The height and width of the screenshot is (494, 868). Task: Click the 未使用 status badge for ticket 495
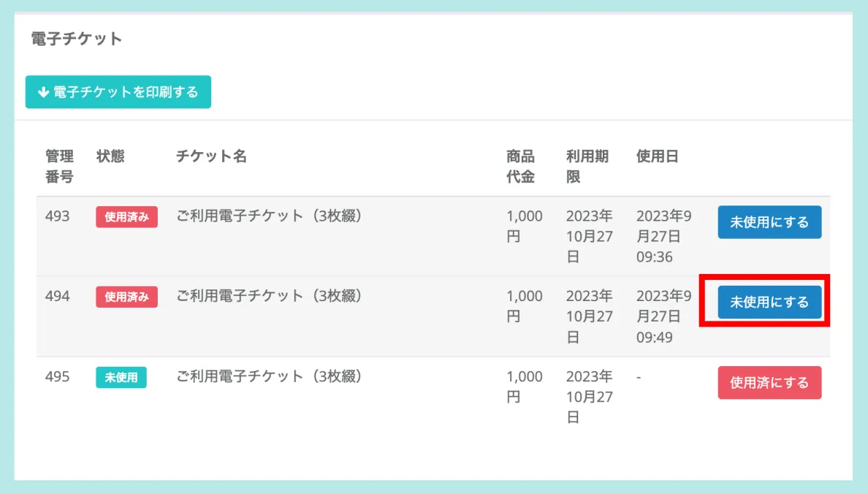(121, 377)
